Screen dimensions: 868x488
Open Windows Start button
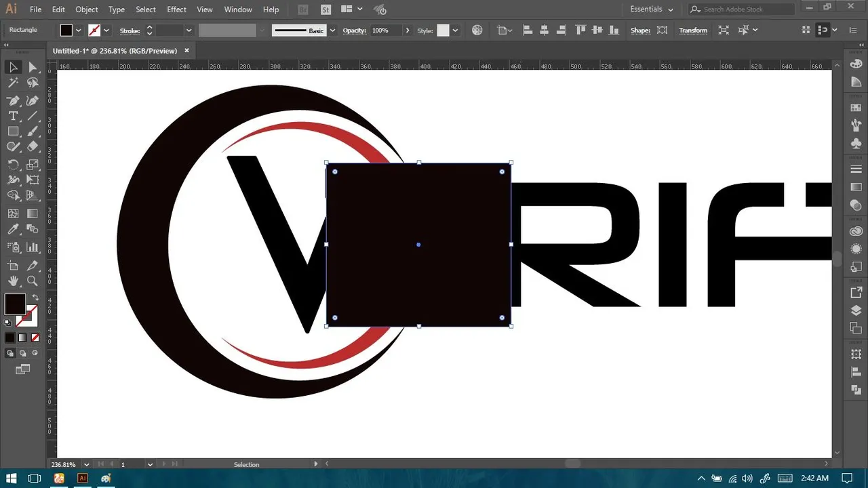tap(12, 478)
